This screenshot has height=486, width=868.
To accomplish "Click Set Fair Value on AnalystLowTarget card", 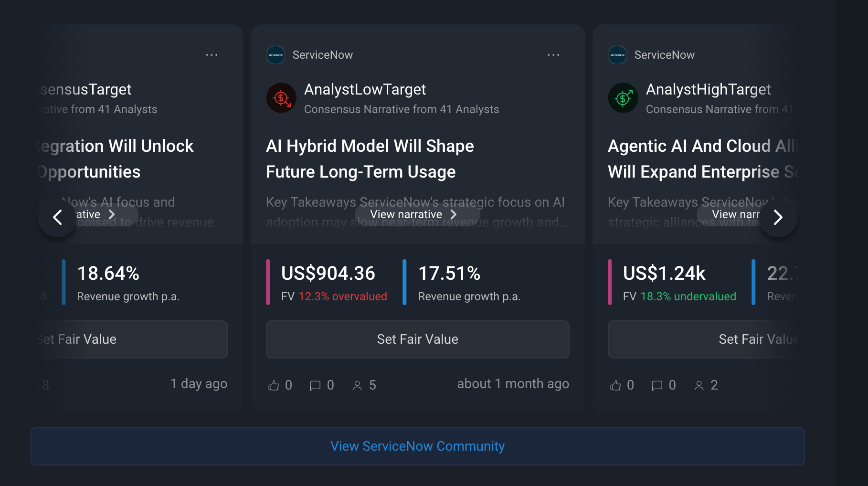I will point(417,339).
